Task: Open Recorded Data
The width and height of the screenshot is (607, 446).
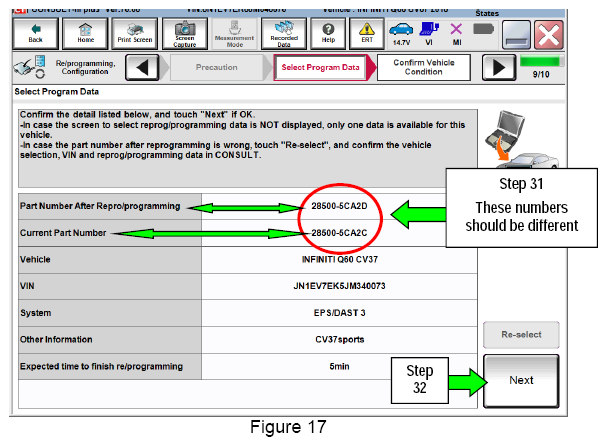Action: pos(284,34)
